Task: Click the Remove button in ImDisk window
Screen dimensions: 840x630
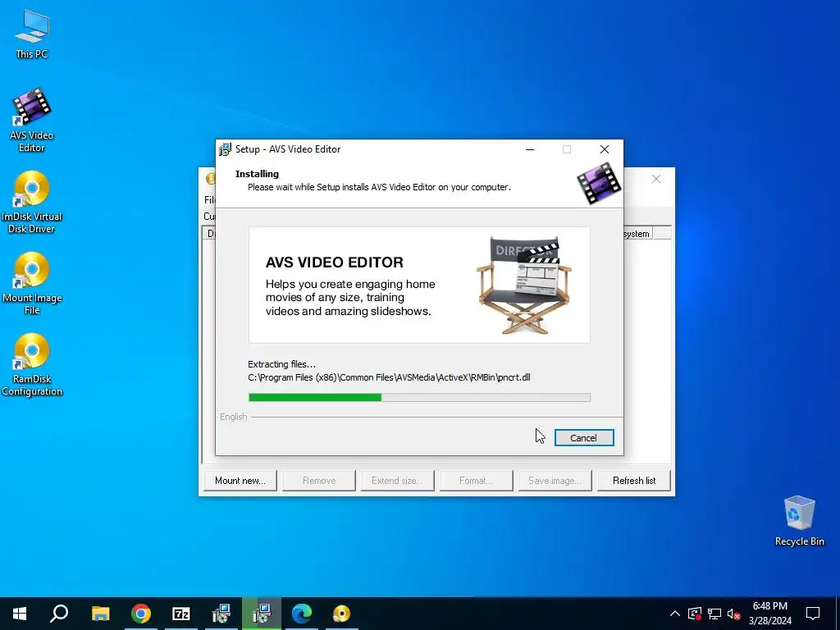Action: click(x=319, y=481)
